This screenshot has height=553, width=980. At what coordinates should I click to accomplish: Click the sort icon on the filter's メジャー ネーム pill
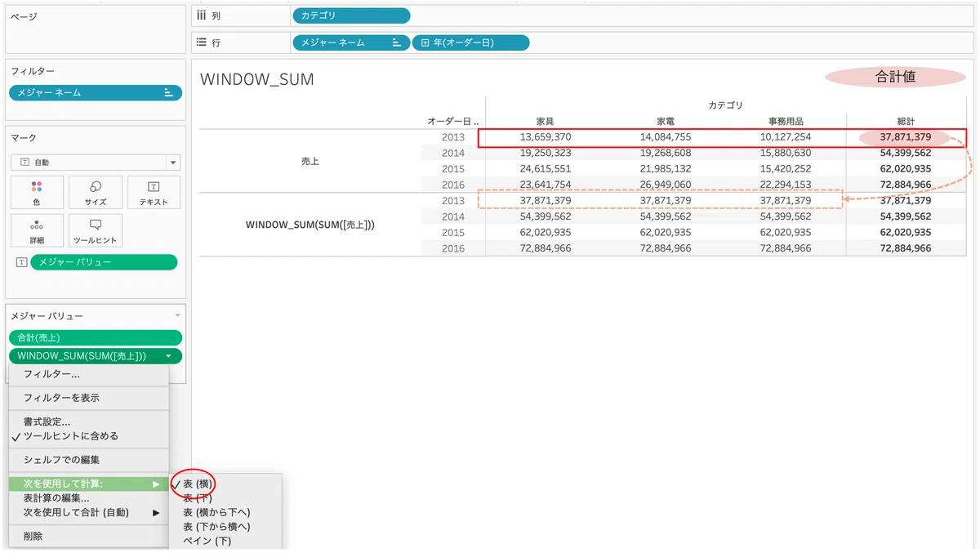(x=168, y=93)
